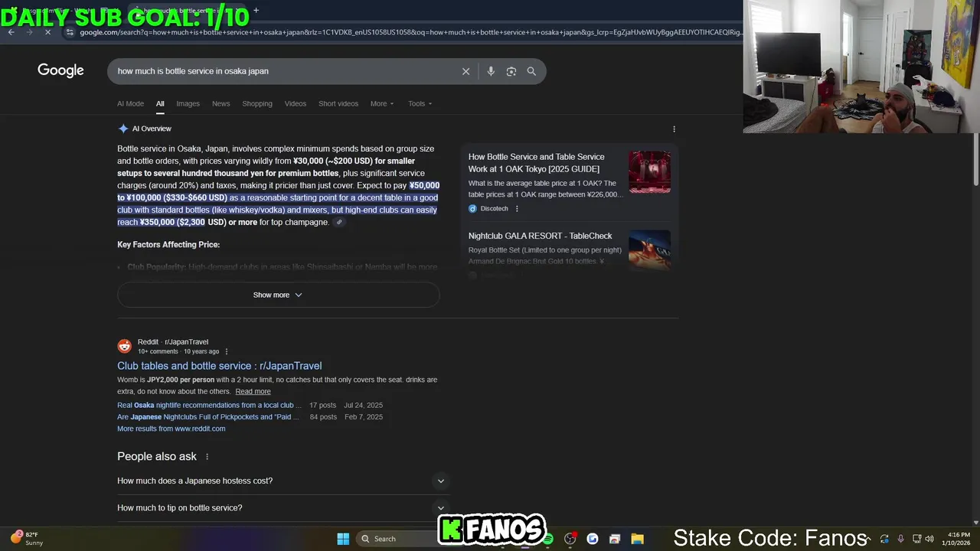
Task: Open Reddit result three-dot menu
Action: pyautogui.click(x=226, y=352)
